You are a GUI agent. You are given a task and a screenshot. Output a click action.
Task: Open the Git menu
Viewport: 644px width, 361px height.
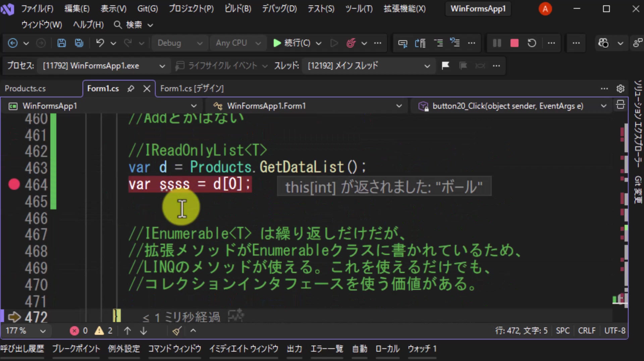click(x=148, y=9)
